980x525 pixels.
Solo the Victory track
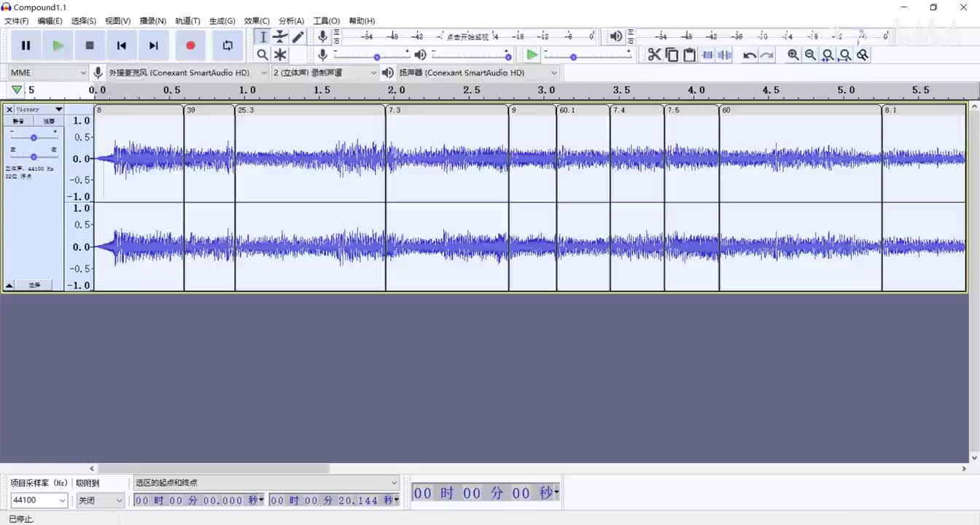[48, 121]
